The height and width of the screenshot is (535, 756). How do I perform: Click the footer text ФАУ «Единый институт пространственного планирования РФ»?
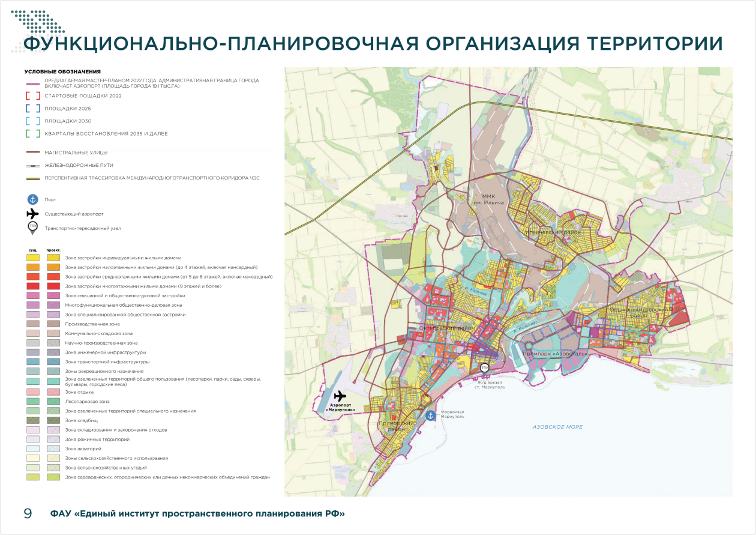click(197, 513)
